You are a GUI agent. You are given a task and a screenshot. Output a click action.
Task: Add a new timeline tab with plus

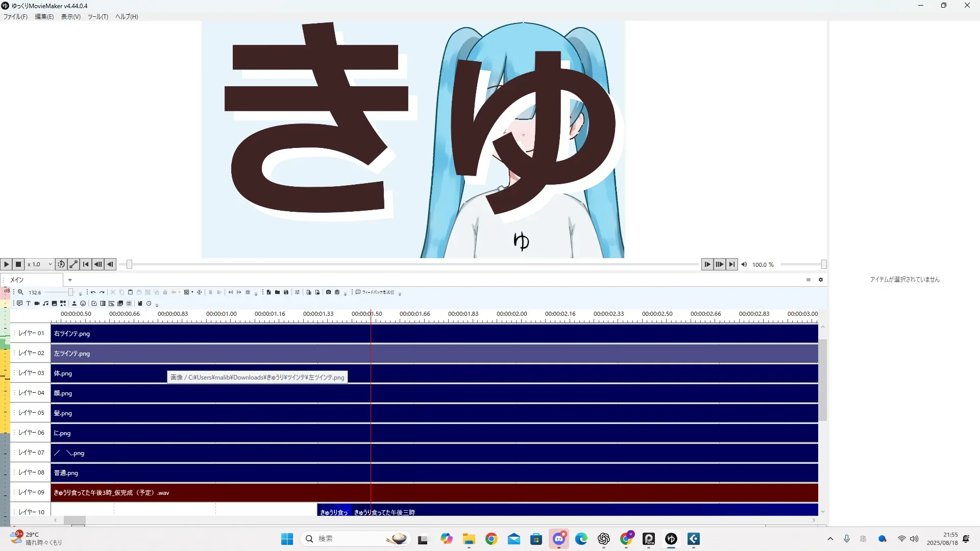coord(70,280)
